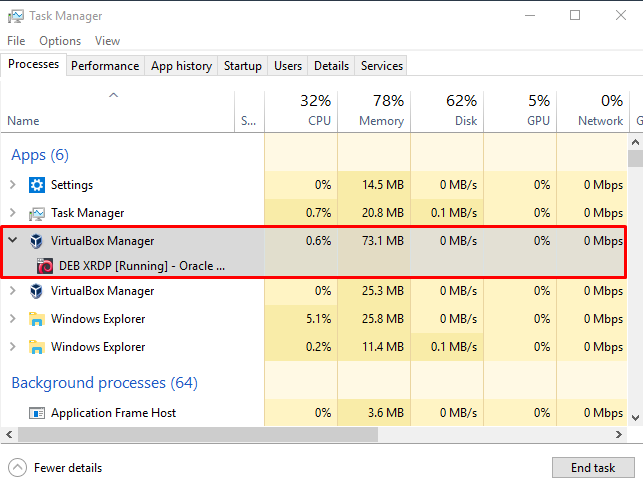Click the 3.6 MB memory value
Image resolution: width=643 pixels, height=492 pixels.
click(x=386, y=412)
